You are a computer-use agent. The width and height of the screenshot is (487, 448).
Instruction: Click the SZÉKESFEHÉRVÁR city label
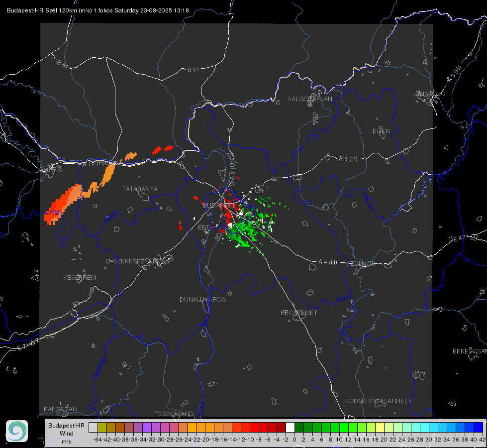click(x=141, y=261)
